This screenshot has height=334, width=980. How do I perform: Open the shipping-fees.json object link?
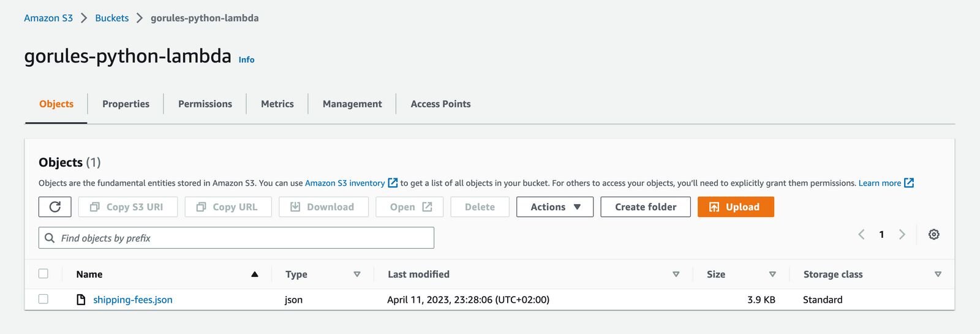pyautogui.click(x=133, y=300)
